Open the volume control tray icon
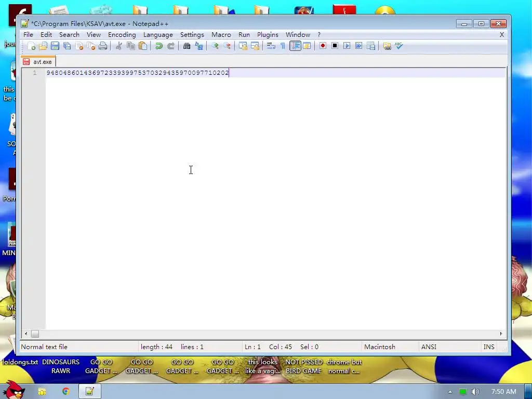Image resolution: width=532 pixels, height=399 pixels. tap(475, 392)
